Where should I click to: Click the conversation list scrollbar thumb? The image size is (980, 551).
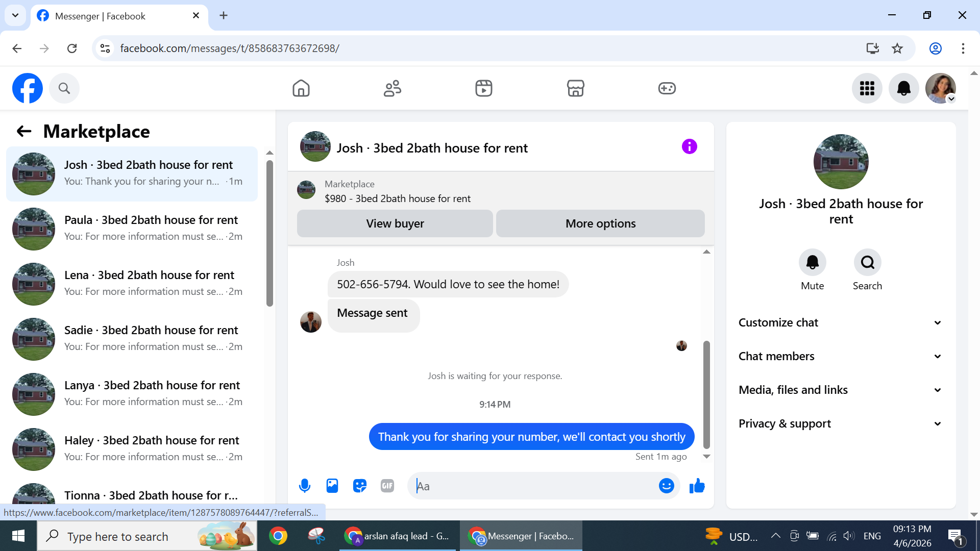(x=269, y=233)
